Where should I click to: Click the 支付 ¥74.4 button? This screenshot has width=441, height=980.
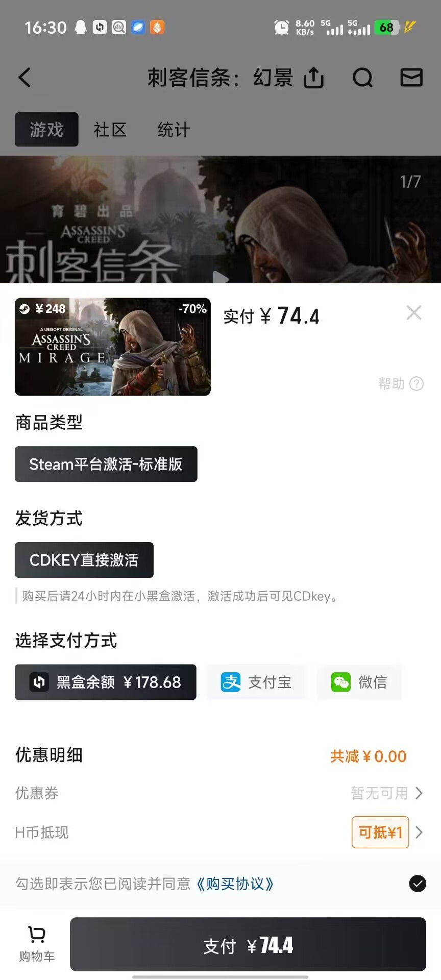(248, 945)
